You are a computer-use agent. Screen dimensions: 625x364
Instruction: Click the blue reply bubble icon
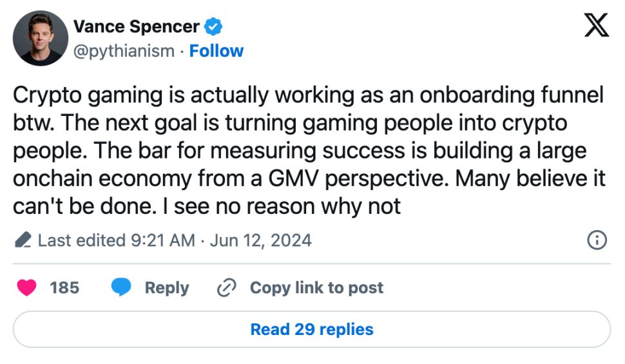click(121, 287)
